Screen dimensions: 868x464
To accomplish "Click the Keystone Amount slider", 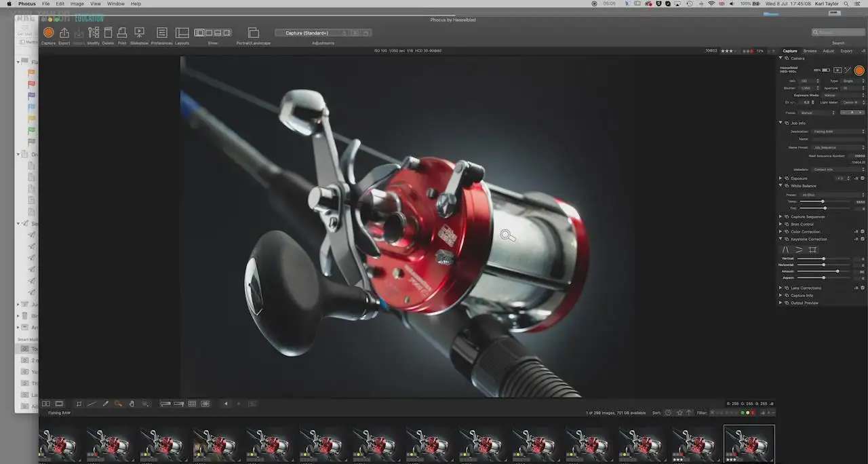I will tap(824, 271).
